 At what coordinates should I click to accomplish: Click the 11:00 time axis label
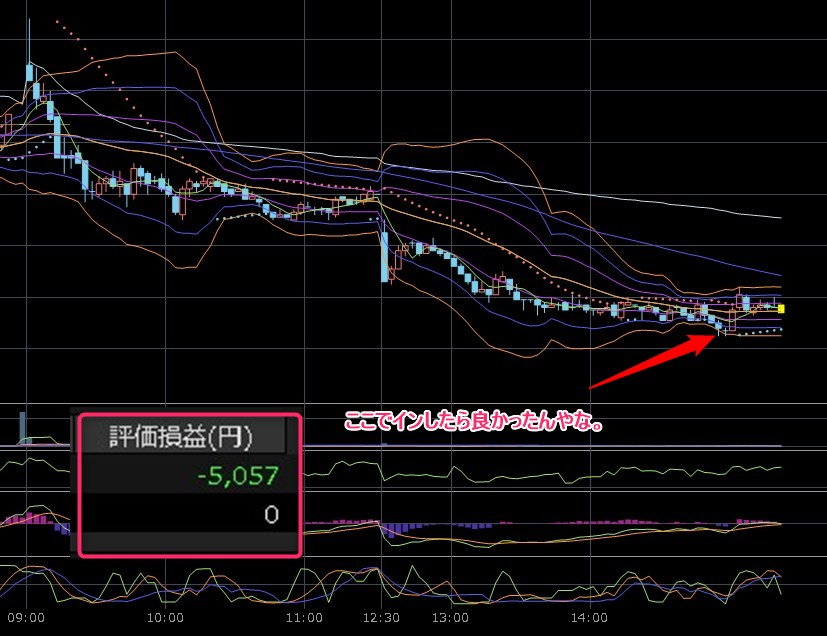[304, 618]
